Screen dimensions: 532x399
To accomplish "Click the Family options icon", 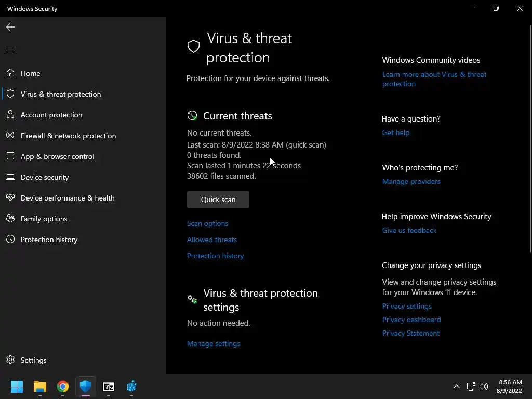I will click(x=10, y=219).
